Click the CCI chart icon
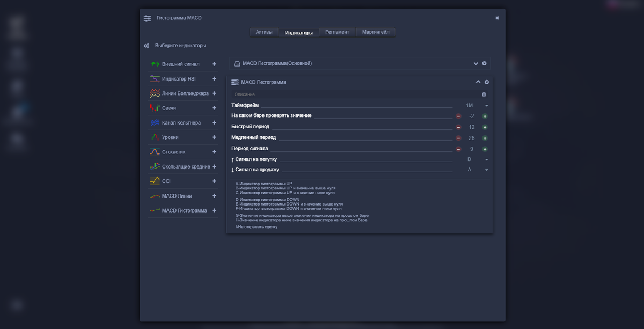This screenshot has width=644, height=329. coord(155,181)
